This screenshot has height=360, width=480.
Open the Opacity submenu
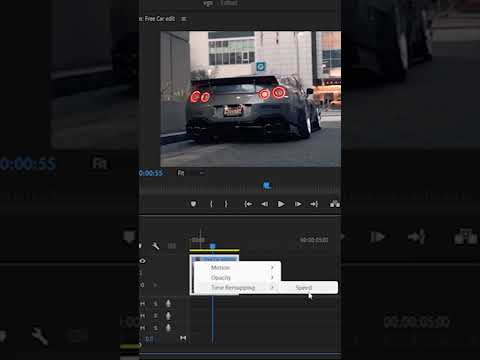coord(237,277)
